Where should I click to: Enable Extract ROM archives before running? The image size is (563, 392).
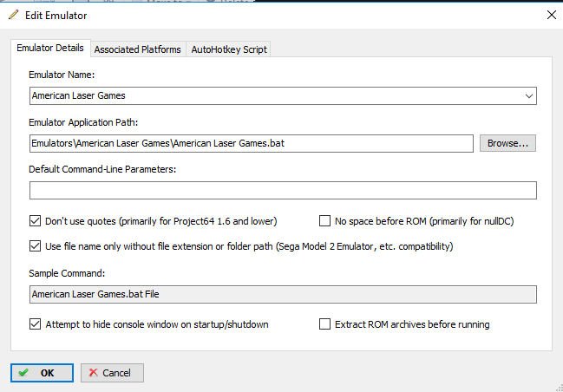coord(324,324)
